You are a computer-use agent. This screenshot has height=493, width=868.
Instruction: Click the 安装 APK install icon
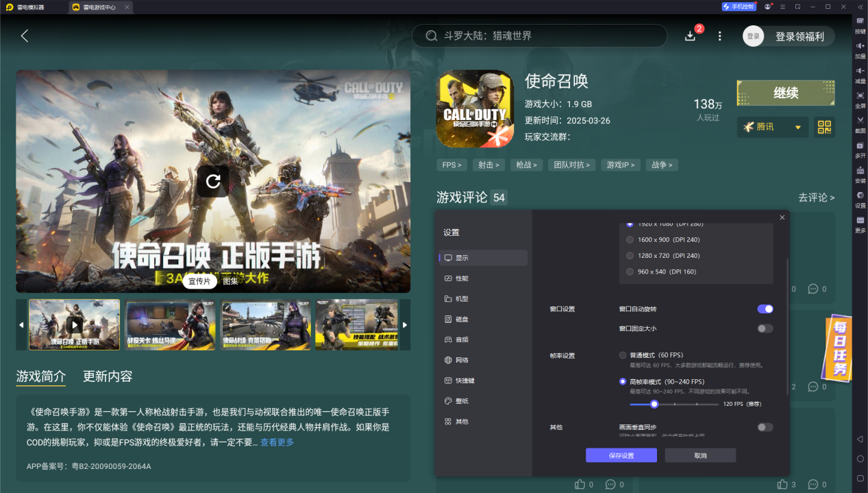click(860, 173)
